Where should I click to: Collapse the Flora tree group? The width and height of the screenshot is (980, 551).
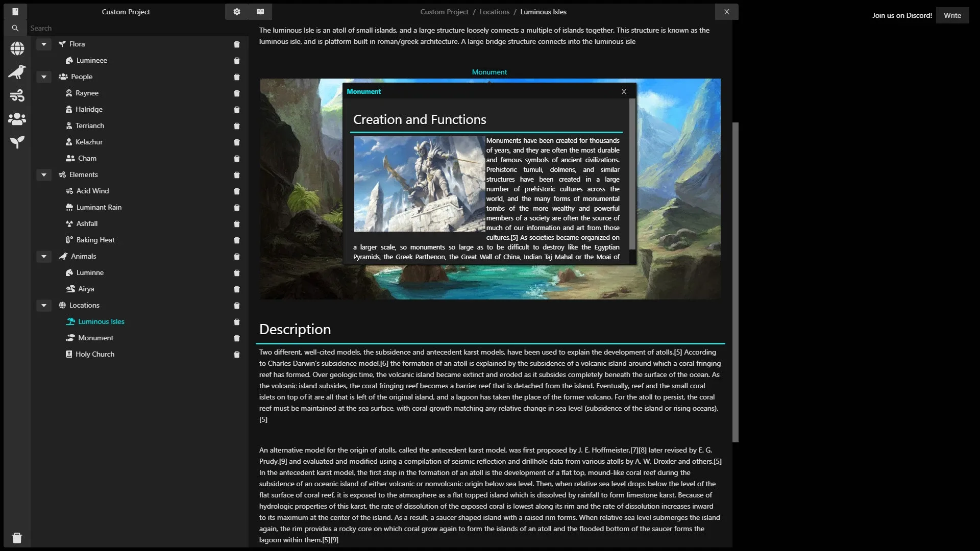tap(44, 44)
